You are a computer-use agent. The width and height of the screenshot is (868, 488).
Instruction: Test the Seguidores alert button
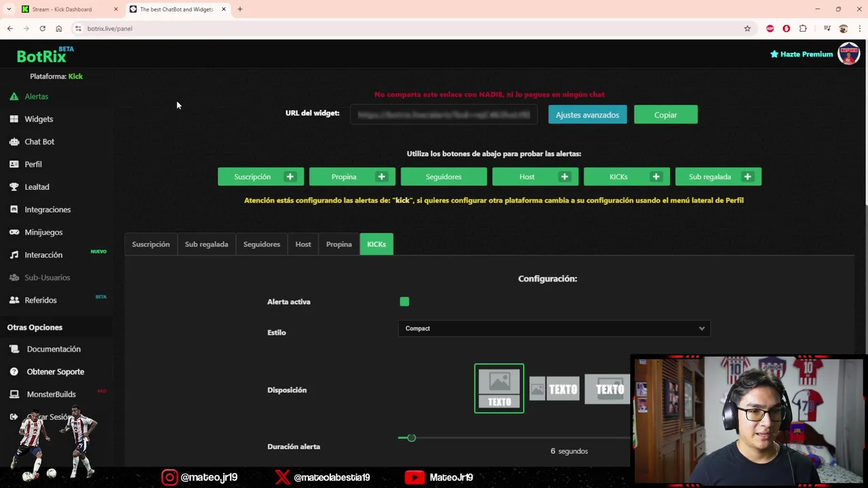click(x=443, y=177)
